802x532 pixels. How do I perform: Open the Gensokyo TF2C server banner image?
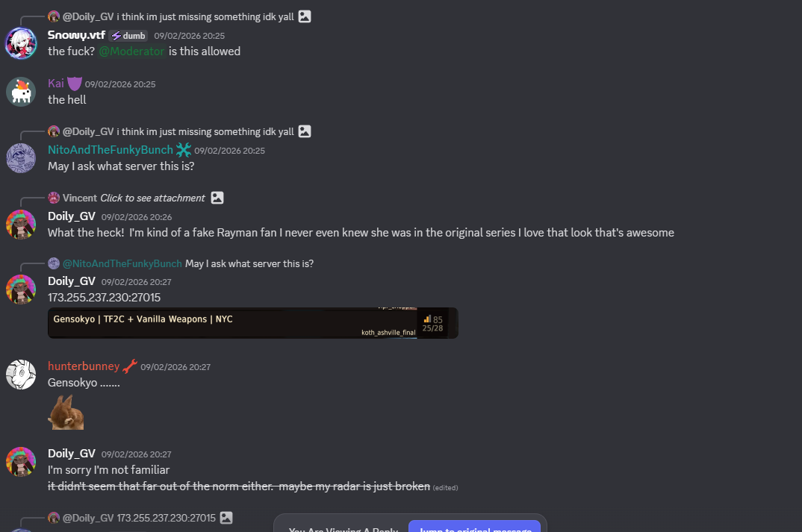[x=252, y=323]
